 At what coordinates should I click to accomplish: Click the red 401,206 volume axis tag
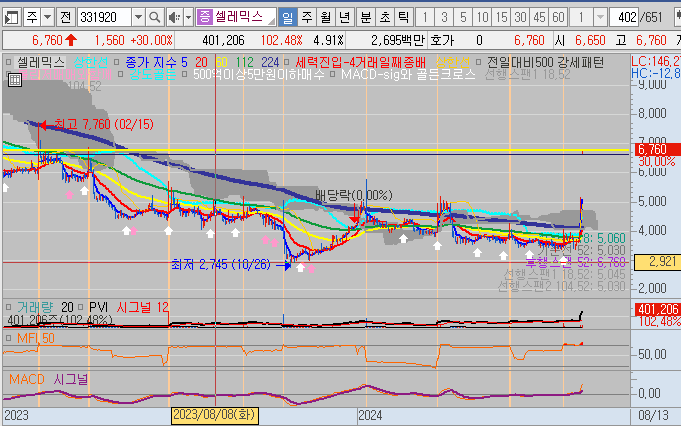click(x=658, y=309)
